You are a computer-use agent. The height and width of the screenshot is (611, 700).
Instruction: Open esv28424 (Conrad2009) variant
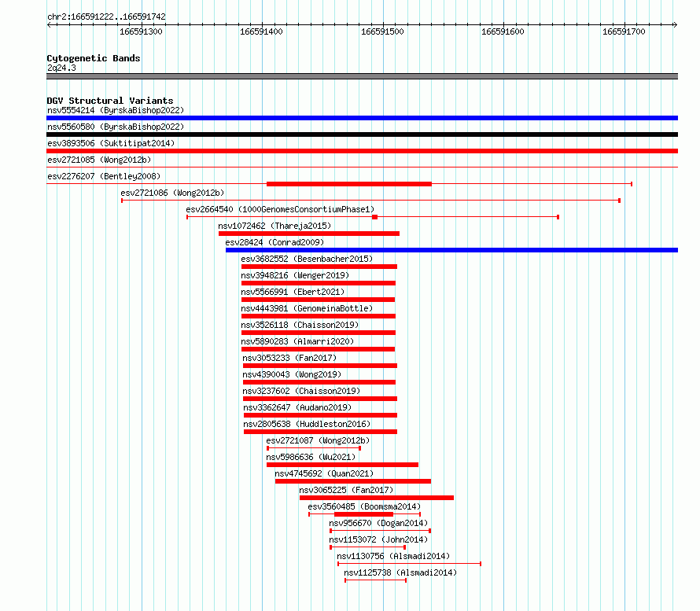[274, 242]
